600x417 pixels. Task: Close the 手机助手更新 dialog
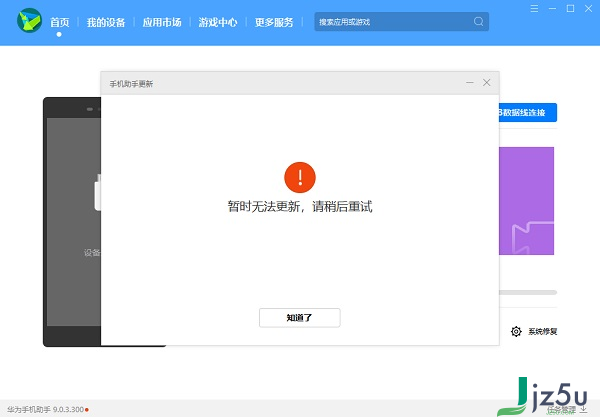pos(486,83)
